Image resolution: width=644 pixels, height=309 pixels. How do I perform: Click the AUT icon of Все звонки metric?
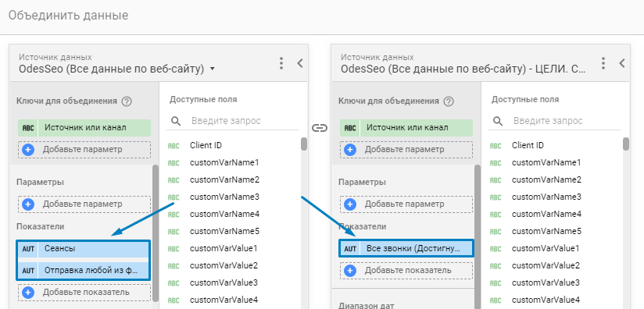point(350,249)
